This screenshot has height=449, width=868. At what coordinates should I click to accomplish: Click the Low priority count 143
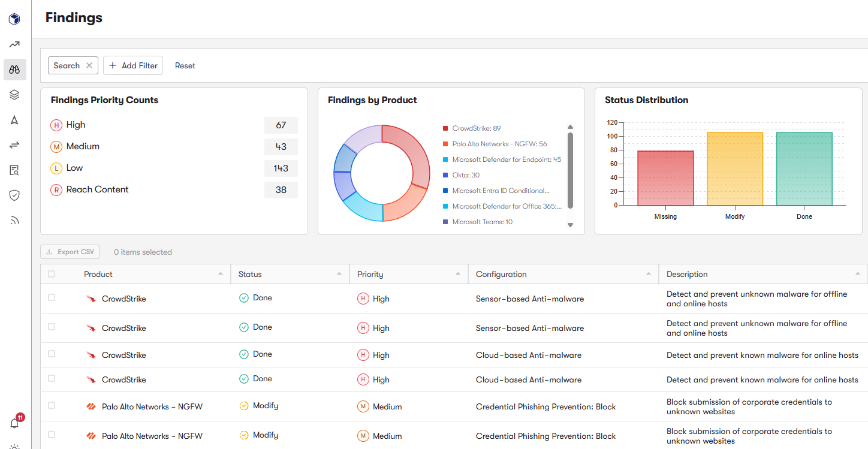click(281, 168)
